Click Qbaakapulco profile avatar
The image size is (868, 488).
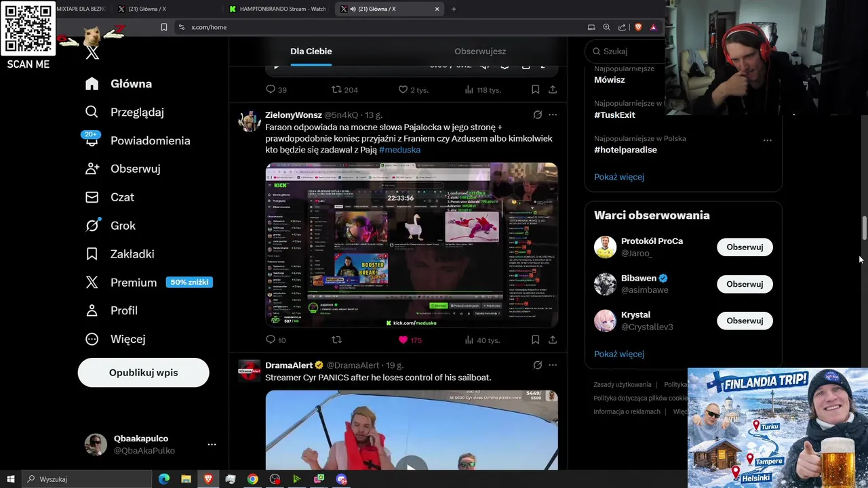point(96,445)
